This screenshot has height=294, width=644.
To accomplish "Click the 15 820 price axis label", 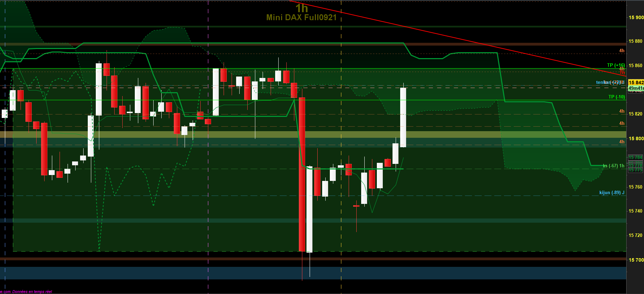I will point(635,114).
